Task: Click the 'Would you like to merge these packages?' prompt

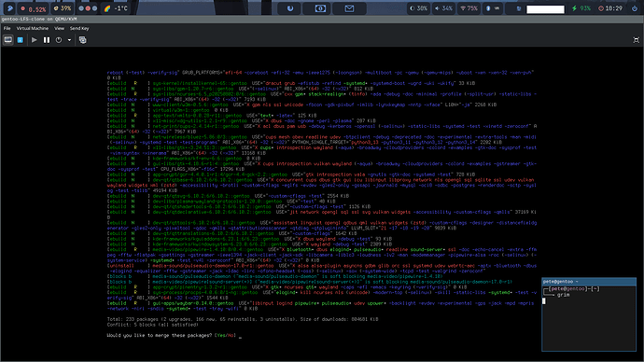Action: point(160,335)
